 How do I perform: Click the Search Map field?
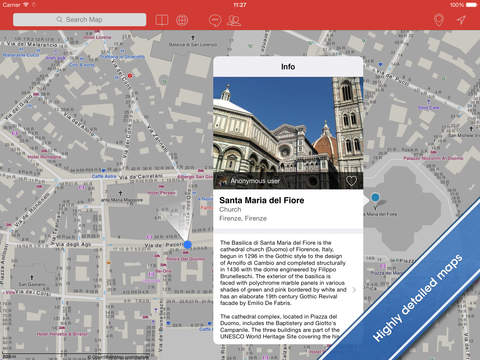tap(80, 20)
